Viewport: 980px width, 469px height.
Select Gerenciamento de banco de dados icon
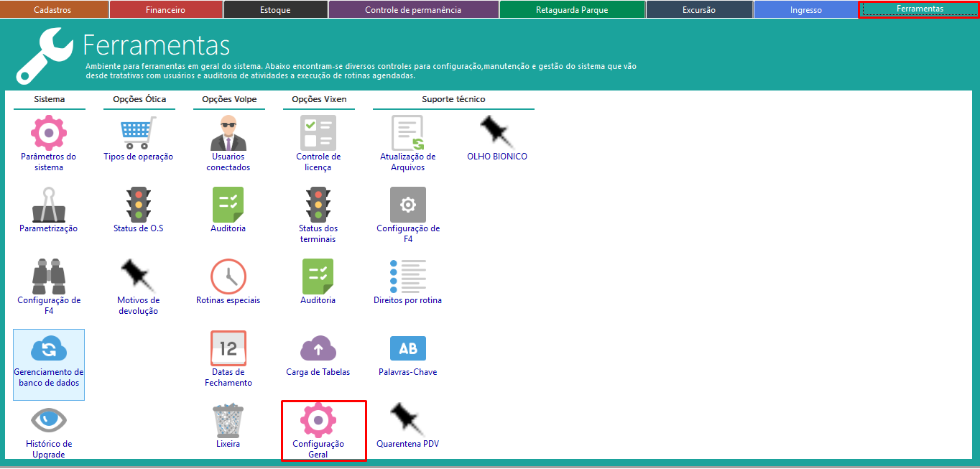[x=48, y=349]
